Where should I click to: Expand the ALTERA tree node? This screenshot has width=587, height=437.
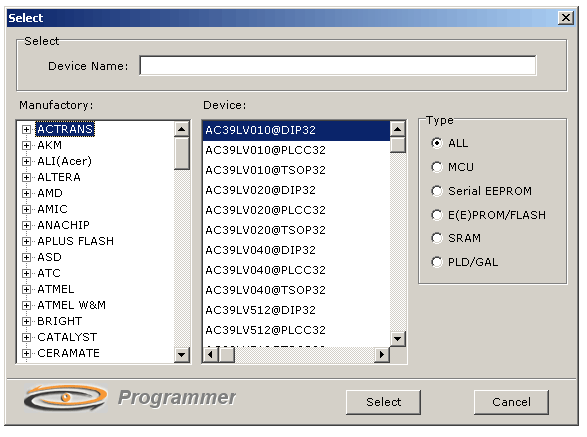click(26, 177)
